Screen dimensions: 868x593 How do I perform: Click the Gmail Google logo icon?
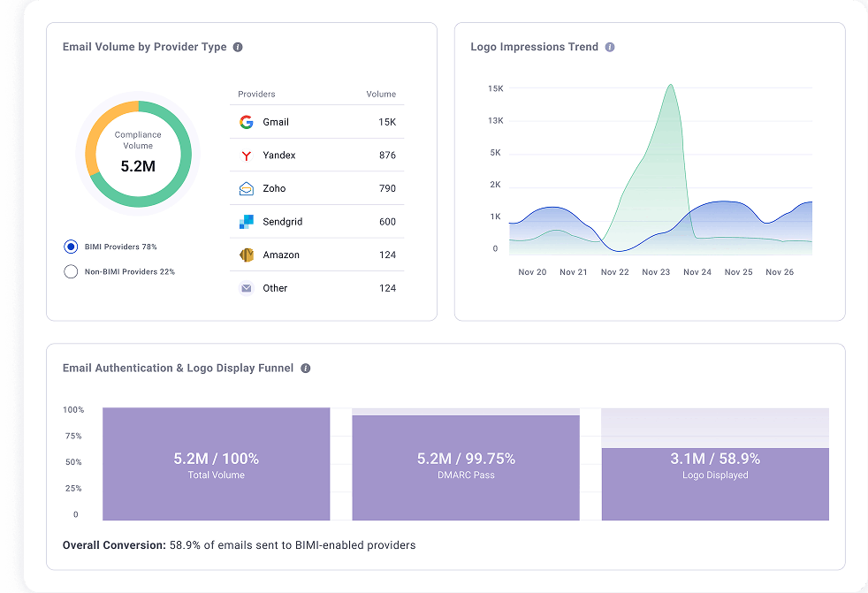tap(247, 122)
